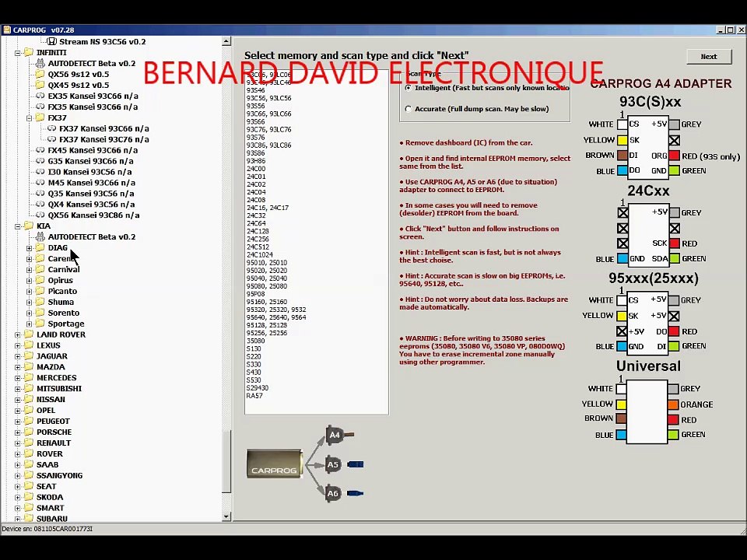Select the MAZDA folder icon
747x560 pixels.
point(29,366)
